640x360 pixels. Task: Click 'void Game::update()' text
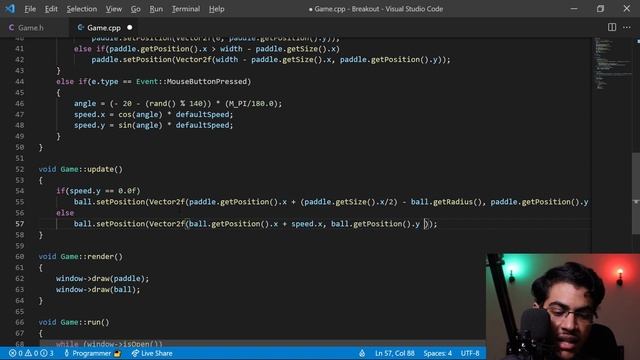pos(80,169)
